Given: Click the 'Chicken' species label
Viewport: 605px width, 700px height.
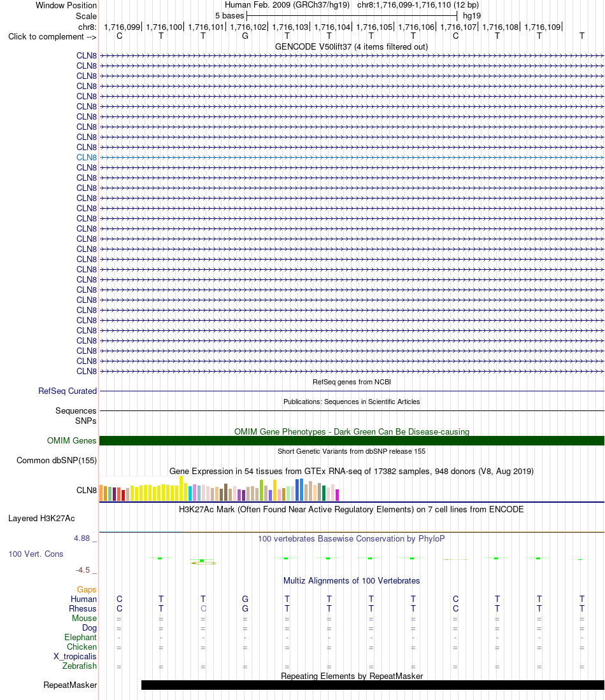Looking at the screenshot, I should 82,647.
